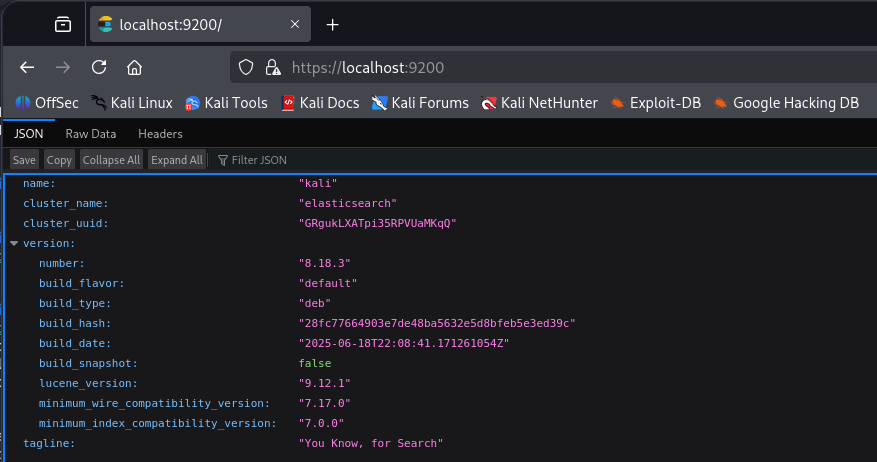
Task: Open the Kali NetHunter bookmark
Action: click(x=540, y=103)
